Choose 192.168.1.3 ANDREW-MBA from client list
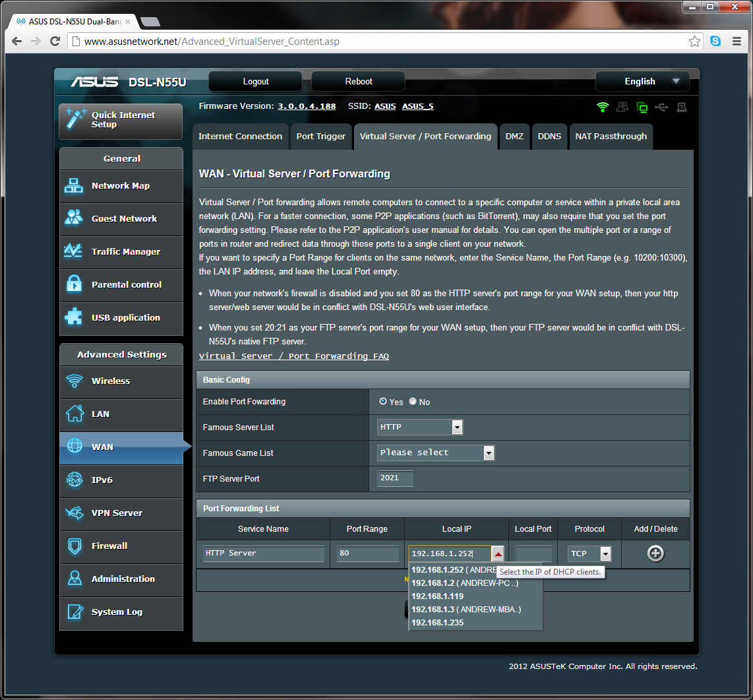 point(475,609)
